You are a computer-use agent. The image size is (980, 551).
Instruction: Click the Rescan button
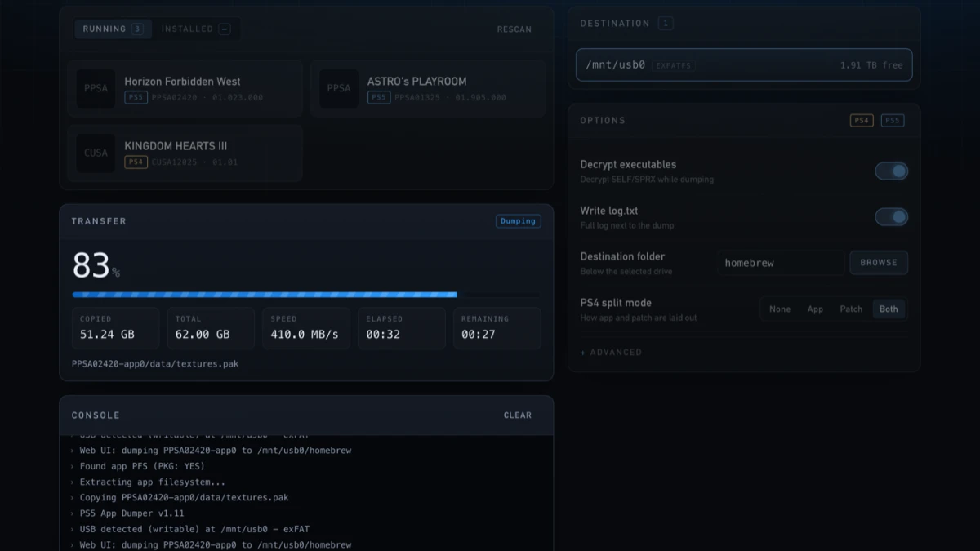514,29
